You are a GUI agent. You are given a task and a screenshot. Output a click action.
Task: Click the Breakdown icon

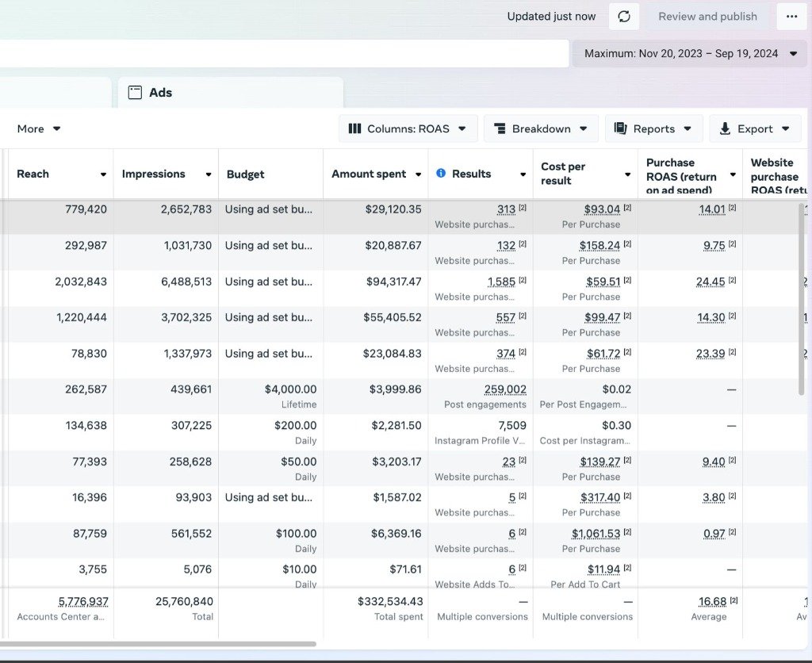500,128
